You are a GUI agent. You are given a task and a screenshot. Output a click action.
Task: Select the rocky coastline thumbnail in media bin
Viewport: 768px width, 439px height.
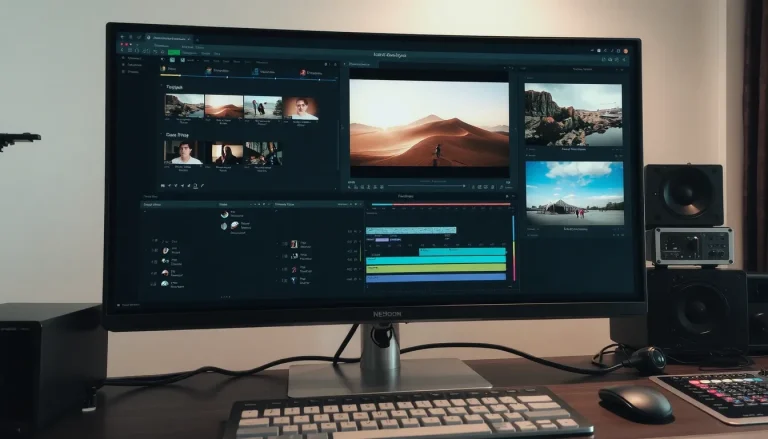[184, 105]
